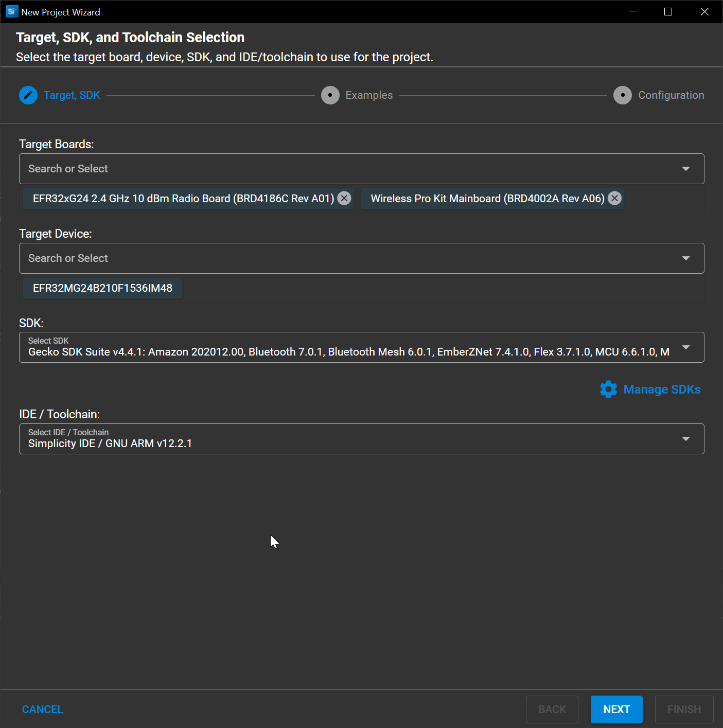The width and height of the screenshot is (723, 728).
Task: Remove the Wireless Pro Kit Mainboard chip
Action: (614, 198)
